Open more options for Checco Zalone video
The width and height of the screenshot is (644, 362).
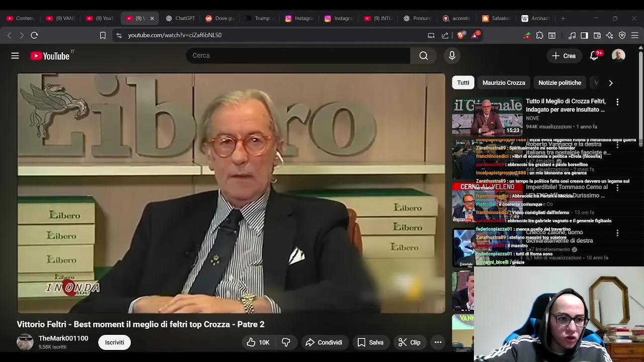coord(617,233)
